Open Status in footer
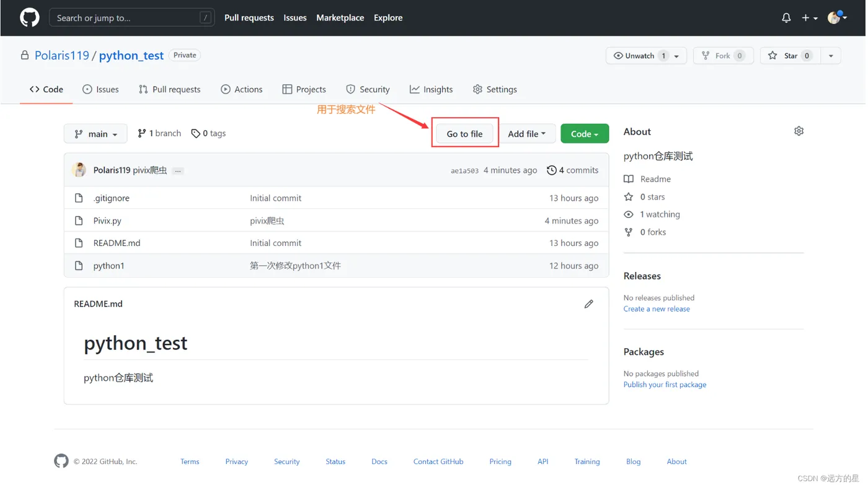 point(337,462)
